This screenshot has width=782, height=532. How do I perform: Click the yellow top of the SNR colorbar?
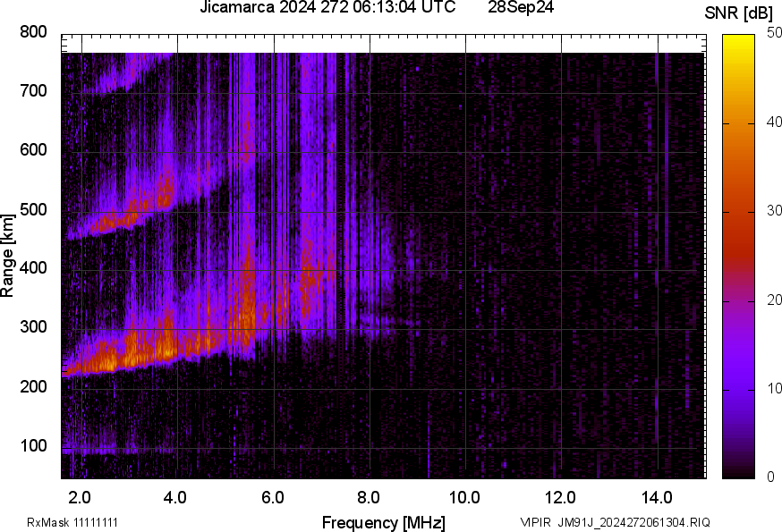pos(740,40)
